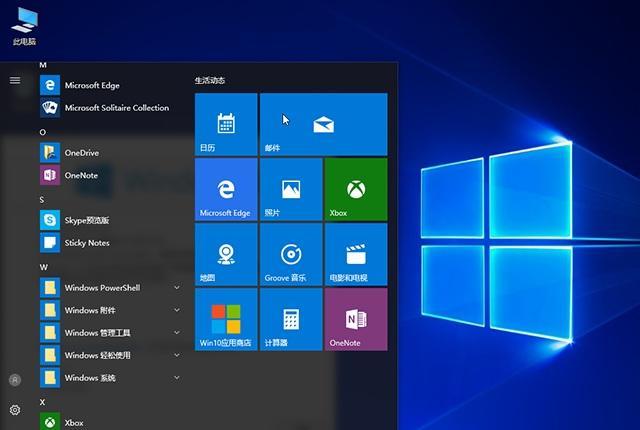
Task: Launch Skype preview app icon
Action: click(x=50, y=220)
